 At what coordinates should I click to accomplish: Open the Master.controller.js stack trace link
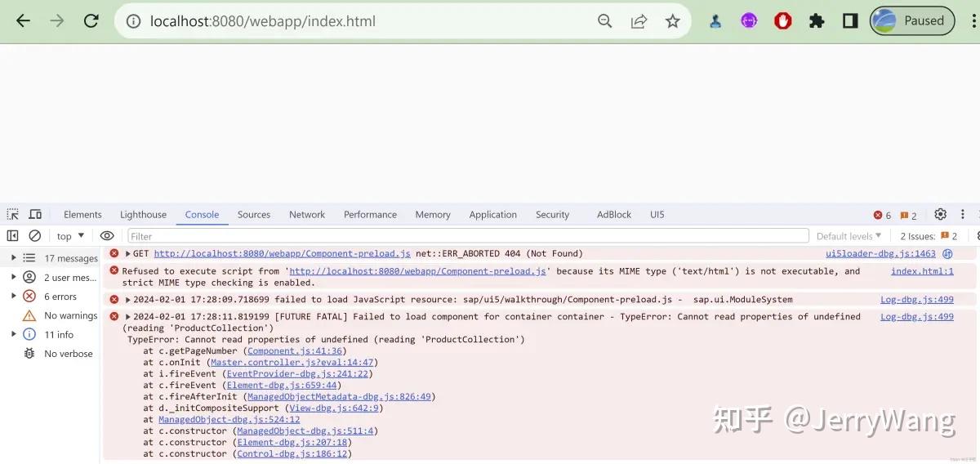click(x=292, y=362)
